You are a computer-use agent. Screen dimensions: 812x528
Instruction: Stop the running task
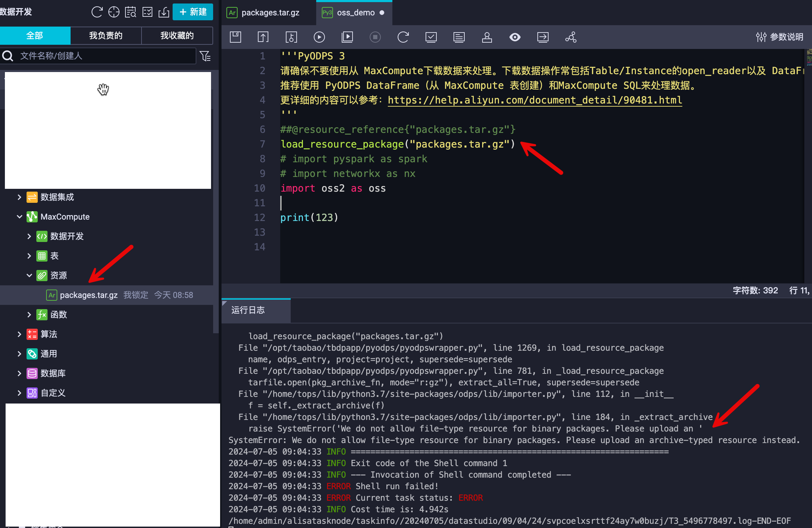point(375,37)
